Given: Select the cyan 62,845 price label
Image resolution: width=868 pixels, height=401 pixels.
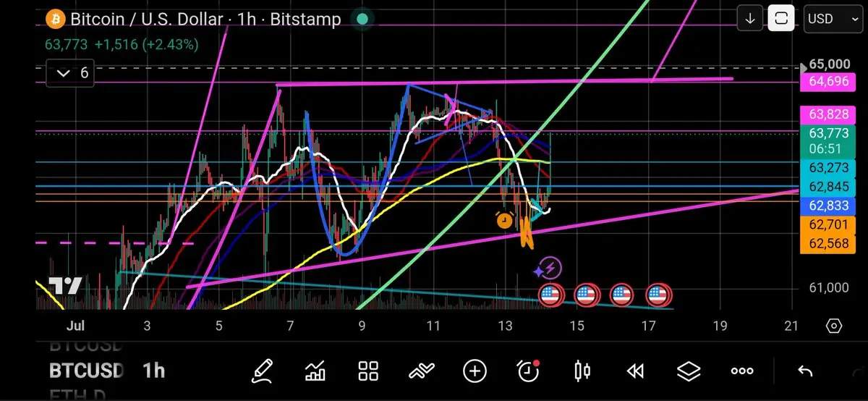Looking at the screenshot, I should point(827,187).
